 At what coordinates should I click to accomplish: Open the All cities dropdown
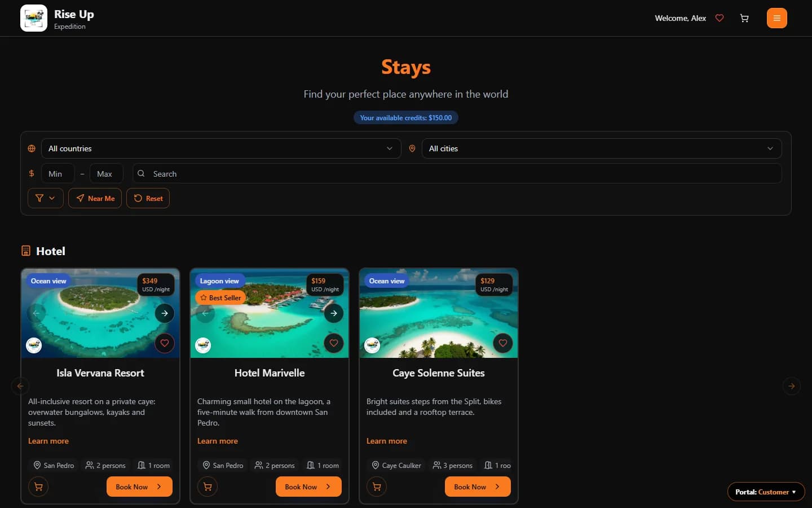tap(602, 148)
